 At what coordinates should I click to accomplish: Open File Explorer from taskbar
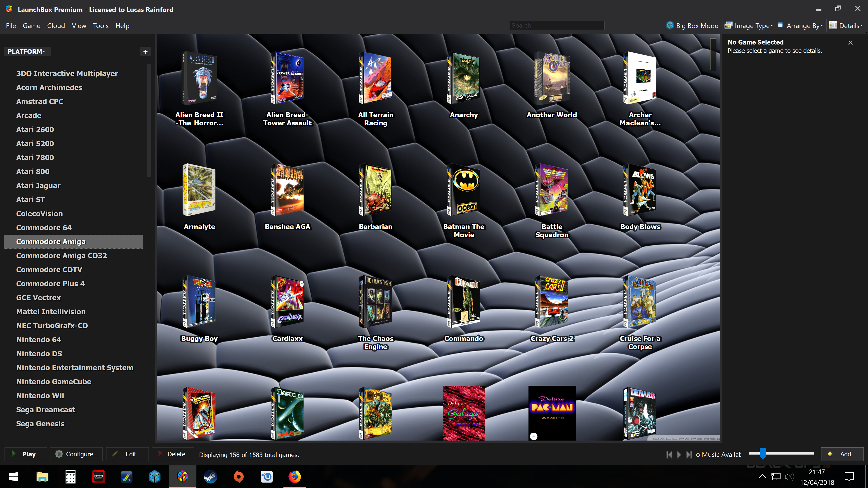coord(42,476)
